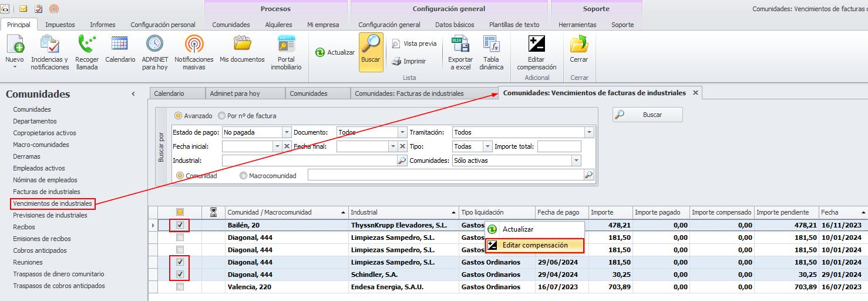The height and width of the screenshot is (301, 868).
Task: Switch to the Impuestos ribbon tab
Action: point(60,25)
